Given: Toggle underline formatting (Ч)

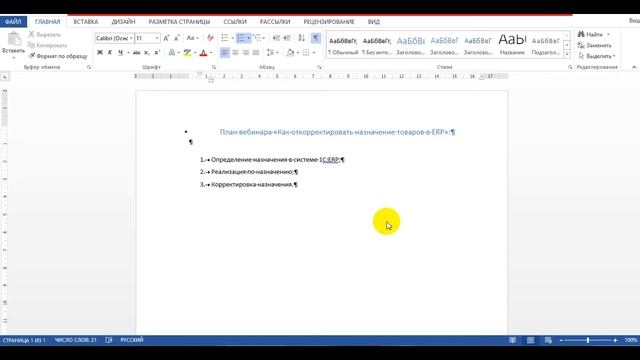Looking at the screenshot, I should click(x=120, y=53).
